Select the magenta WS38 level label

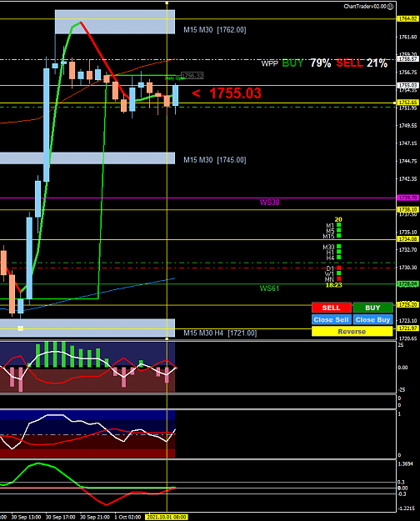coord(269,203)
